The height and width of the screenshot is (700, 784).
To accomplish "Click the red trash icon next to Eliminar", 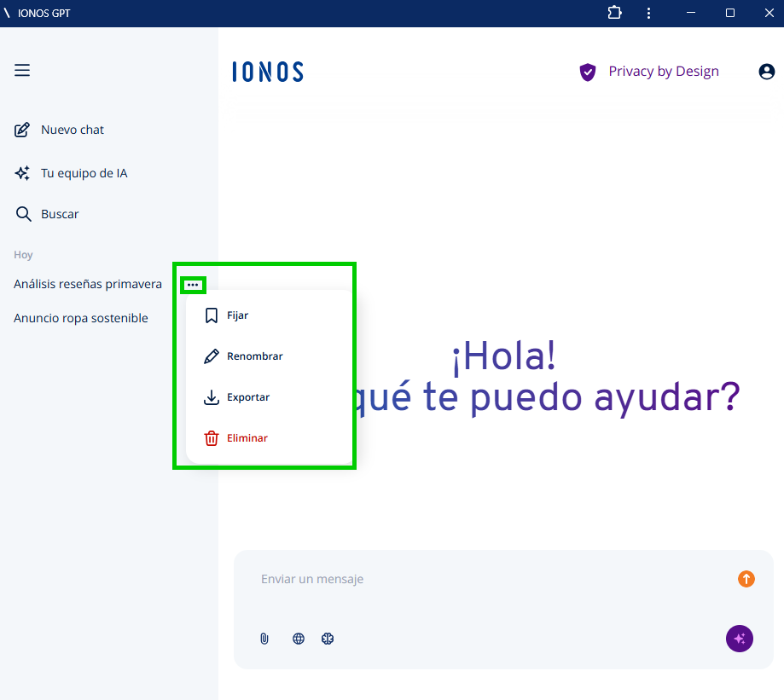I will [212, 438].
